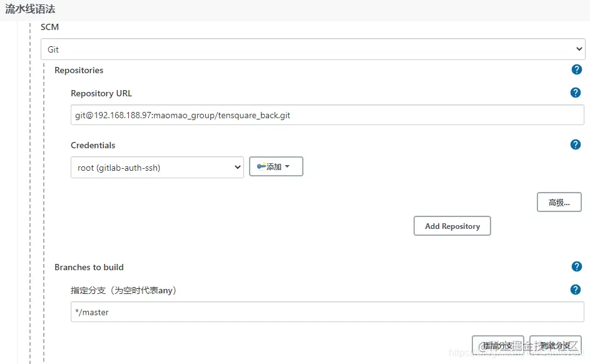
Task: Click the 流水线语法 heading
Action: click(x=30, y=9)
